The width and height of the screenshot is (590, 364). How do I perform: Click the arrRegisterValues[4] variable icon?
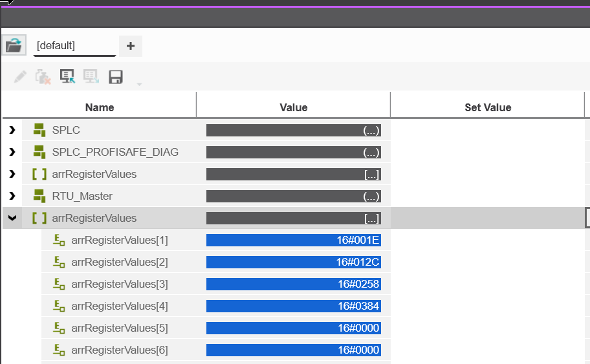pos(59,306)
